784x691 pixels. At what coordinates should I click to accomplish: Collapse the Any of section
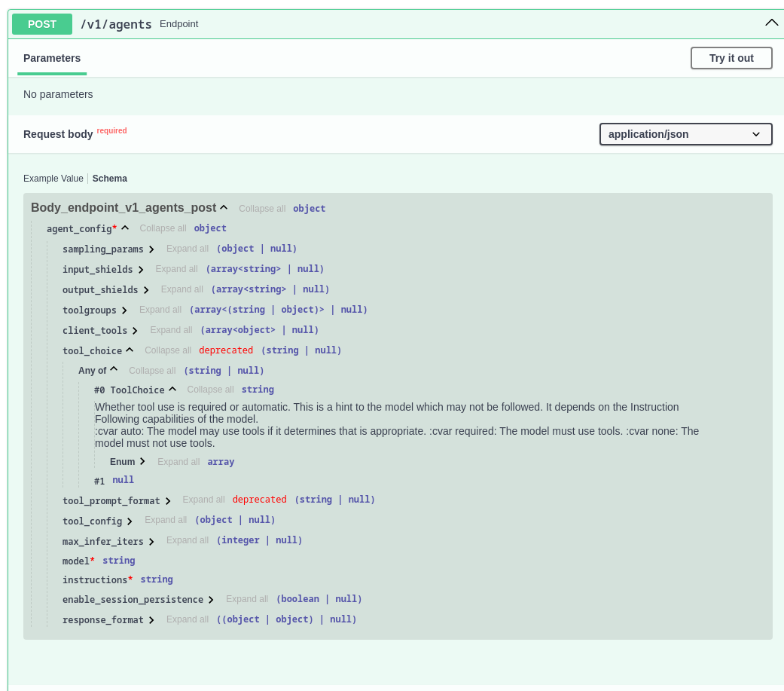(114, 370)
